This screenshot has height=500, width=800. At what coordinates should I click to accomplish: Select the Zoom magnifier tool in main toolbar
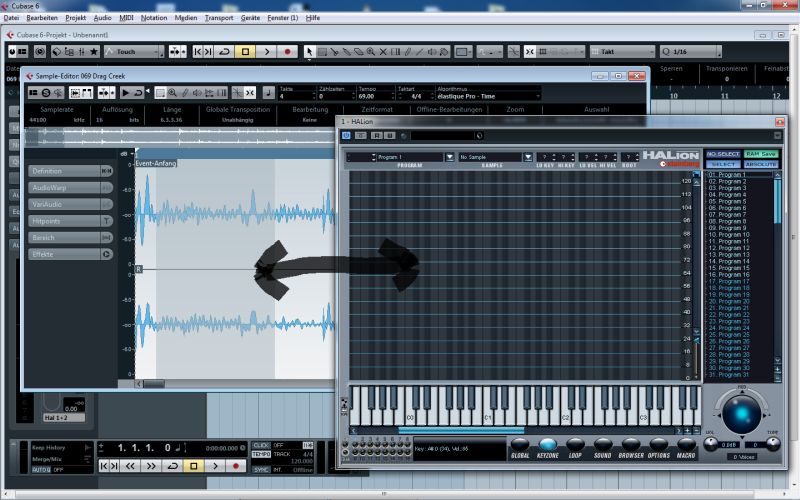coord(371,52)
